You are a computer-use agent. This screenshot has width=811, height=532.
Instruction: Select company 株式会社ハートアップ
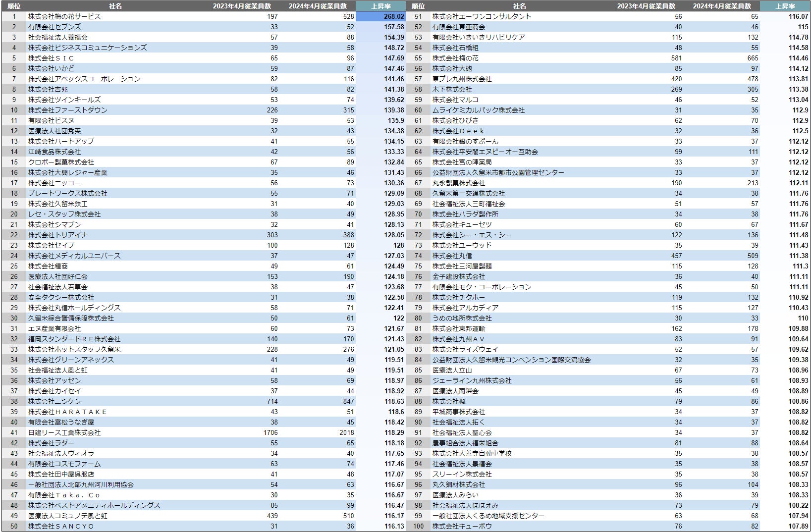coord(61,141)
